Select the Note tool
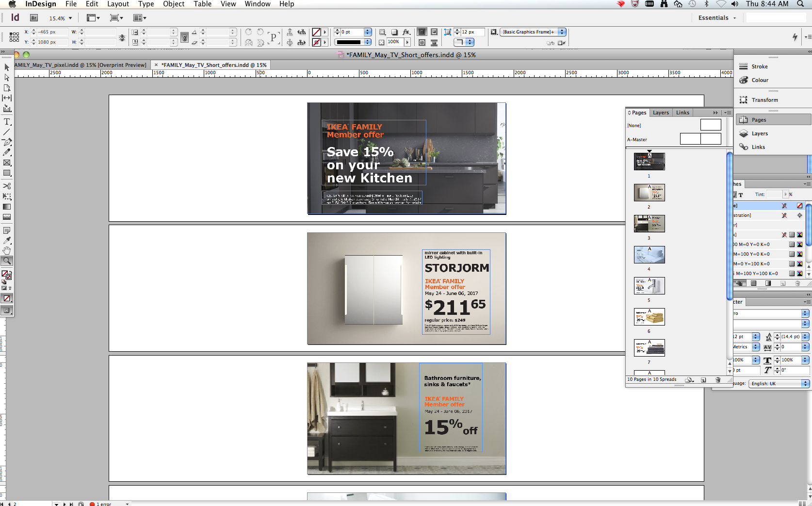Viewport: 812px width, 506px height. pyautogui.click(x=7, y=230)
